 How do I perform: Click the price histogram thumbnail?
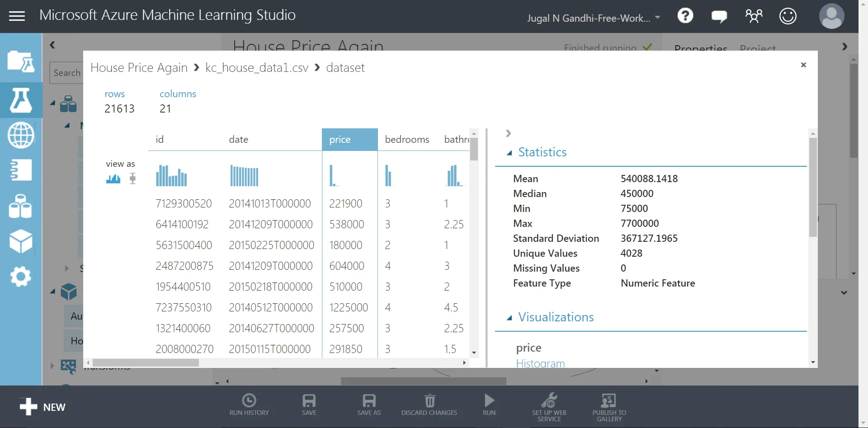334,176
